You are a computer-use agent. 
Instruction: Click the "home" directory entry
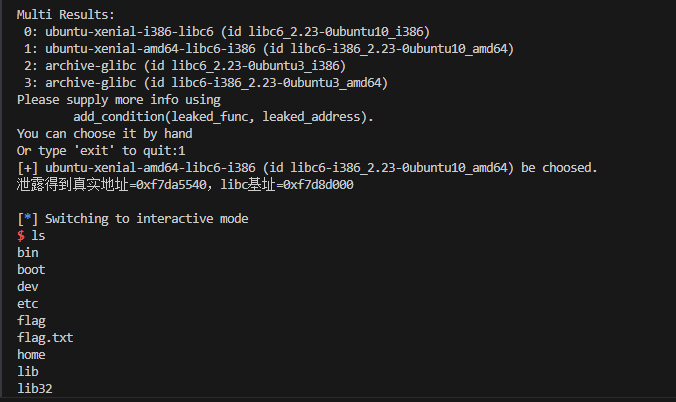31,354
